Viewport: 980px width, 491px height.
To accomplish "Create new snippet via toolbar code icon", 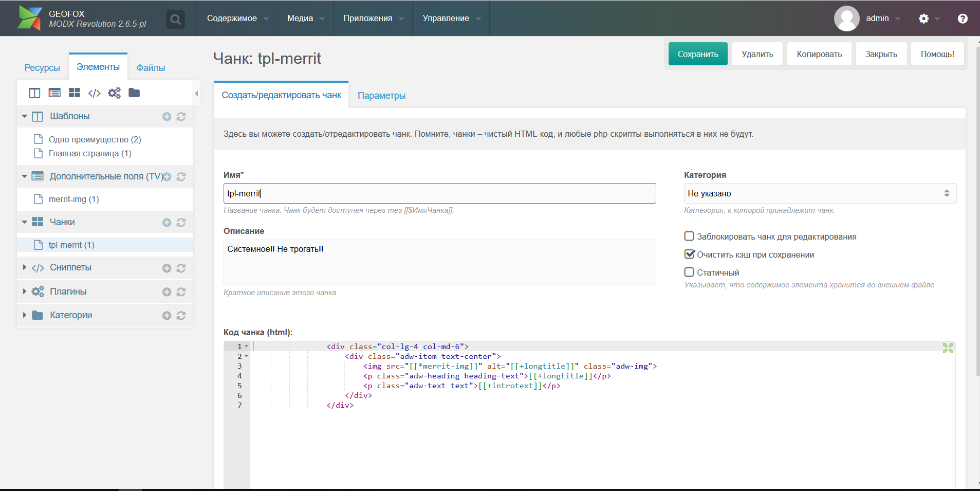I will [x=94, y=93].
